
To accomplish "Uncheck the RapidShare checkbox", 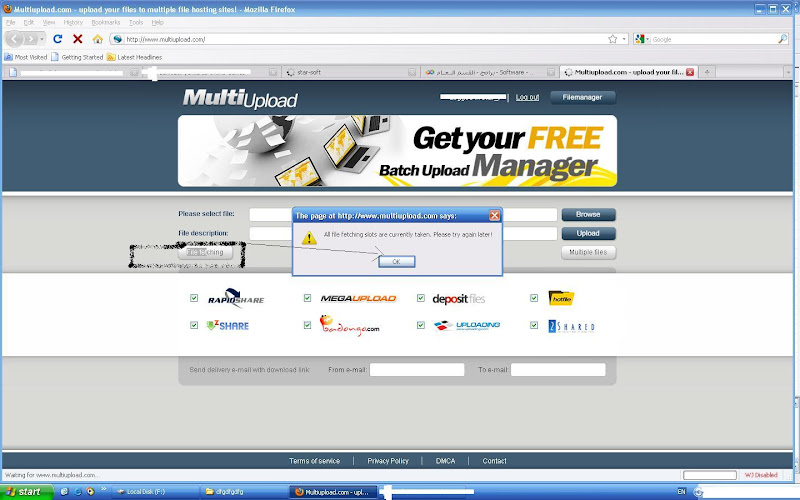I will [194, 298].
